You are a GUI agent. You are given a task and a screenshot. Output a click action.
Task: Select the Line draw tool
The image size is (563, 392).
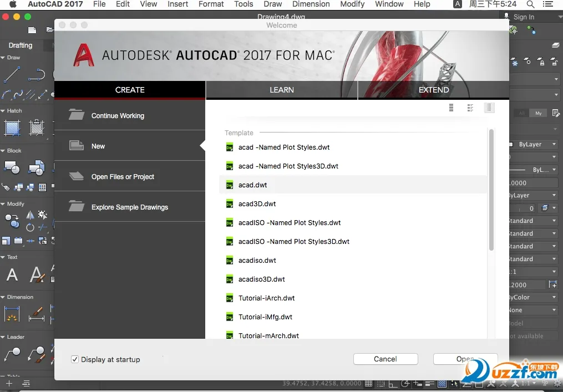pyautogui.click(x=12, y=74)
